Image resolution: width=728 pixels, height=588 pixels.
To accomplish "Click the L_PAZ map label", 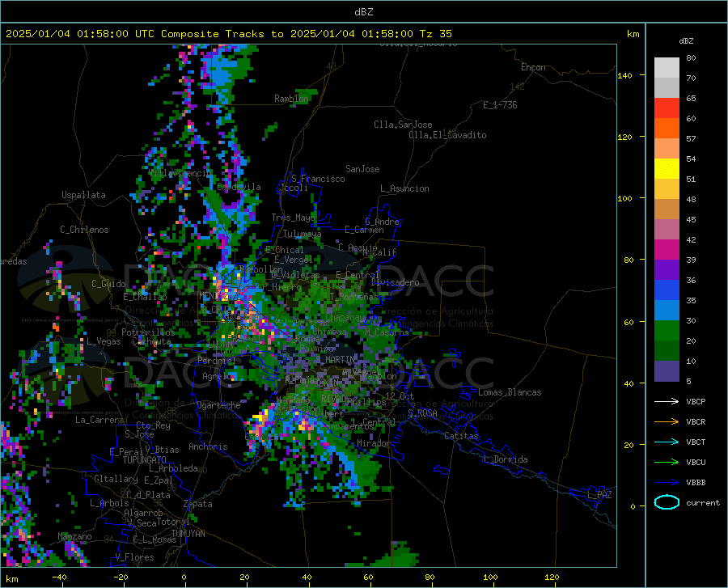I will pos(599,495).
